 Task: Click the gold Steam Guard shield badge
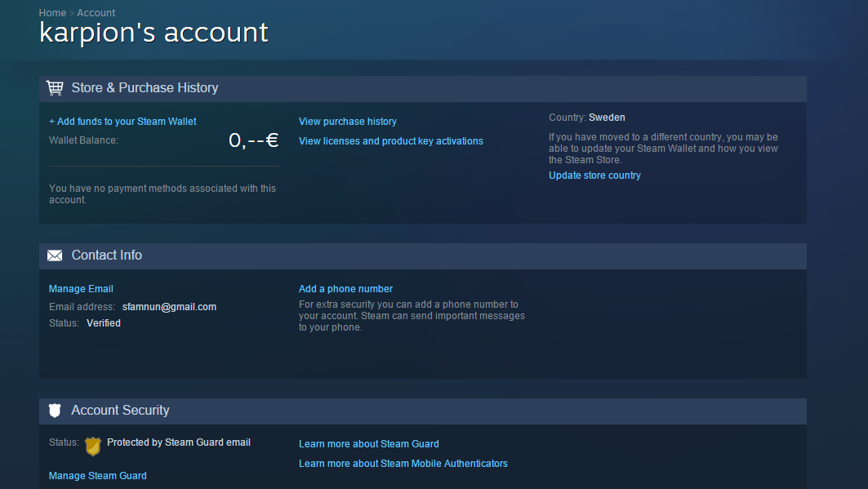click(93, 446)
